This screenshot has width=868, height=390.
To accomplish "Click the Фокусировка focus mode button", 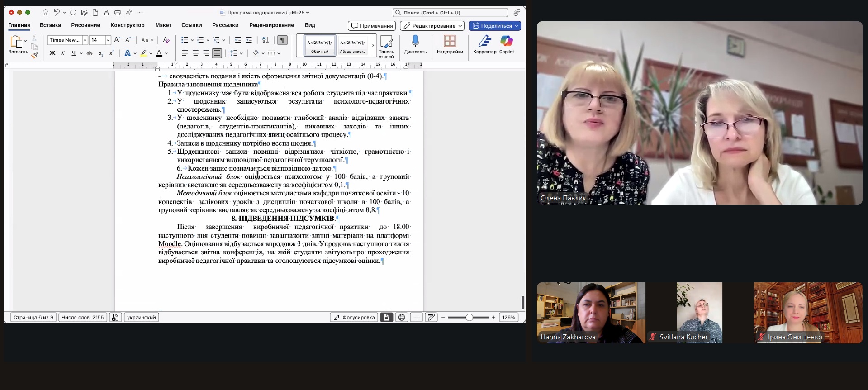I will pyautogui.click(x=354, y=318).
